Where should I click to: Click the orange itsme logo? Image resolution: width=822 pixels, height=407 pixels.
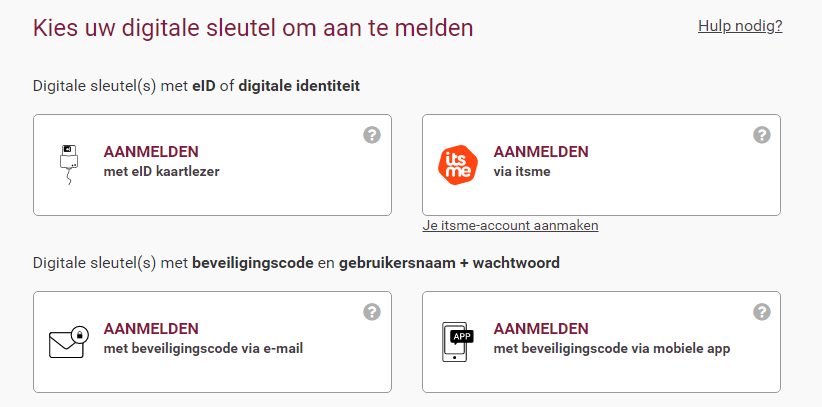pos(458,165)
